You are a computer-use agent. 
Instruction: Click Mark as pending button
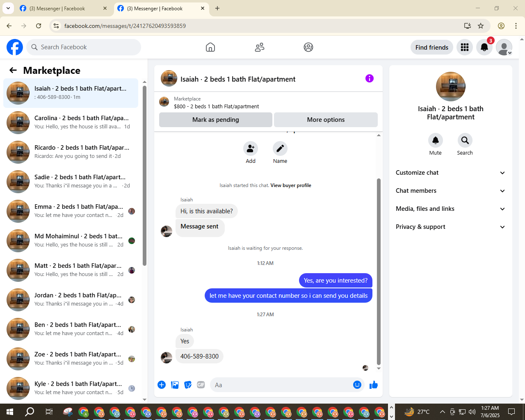tap(216, 120)
